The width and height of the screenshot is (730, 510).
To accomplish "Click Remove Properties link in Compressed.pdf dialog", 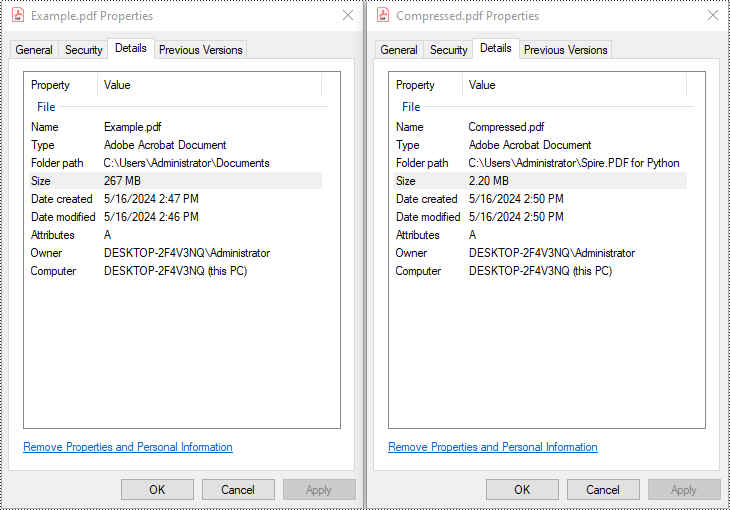I will [493, 447].
